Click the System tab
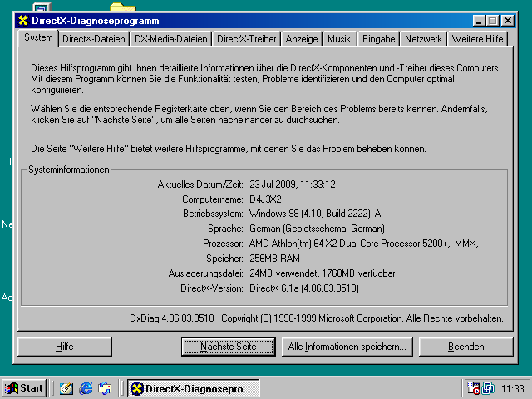Screen dimensions: 532x399 pyautogui.click(x=38, y=37)
